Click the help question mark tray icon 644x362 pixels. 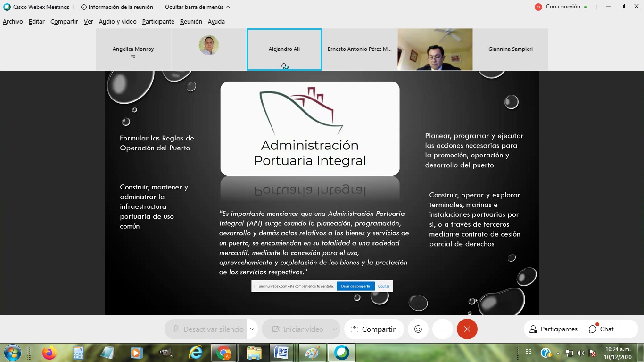(546, 353)
